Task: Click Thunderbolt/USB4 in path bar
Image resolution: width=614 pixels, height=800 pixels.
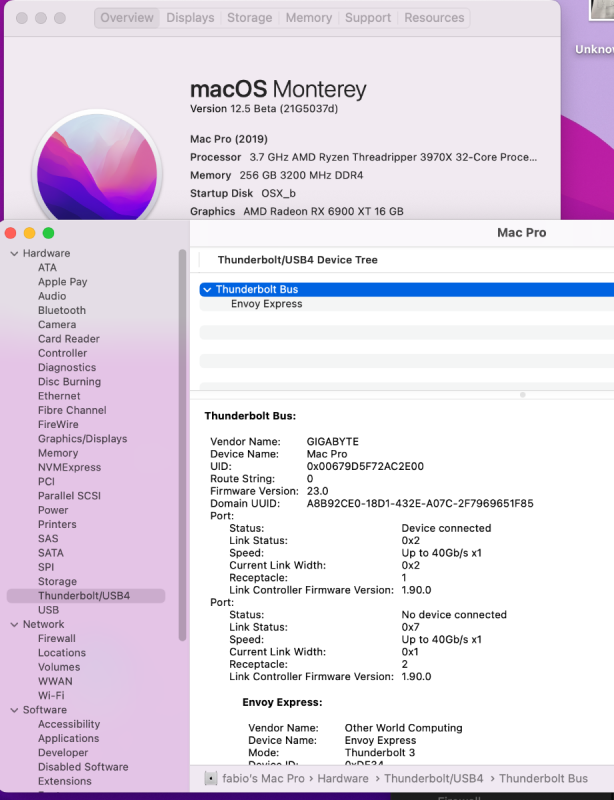Action: [433, 779]
